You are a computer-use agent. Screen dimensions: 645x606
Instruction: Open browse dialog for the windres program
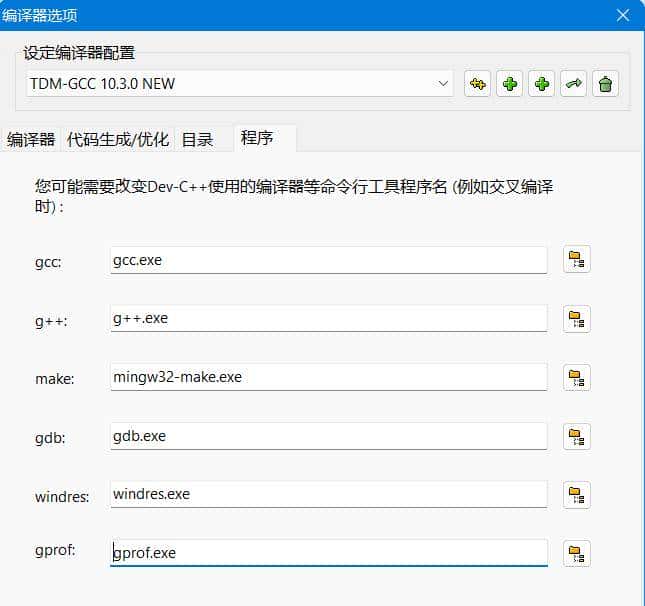pyautogui.click(x=577, y=495)
